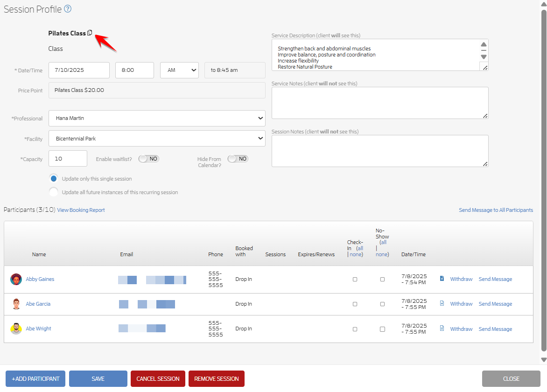
Task: Open the document icon in Abby Gaines row
Action: tap(442, 279)
